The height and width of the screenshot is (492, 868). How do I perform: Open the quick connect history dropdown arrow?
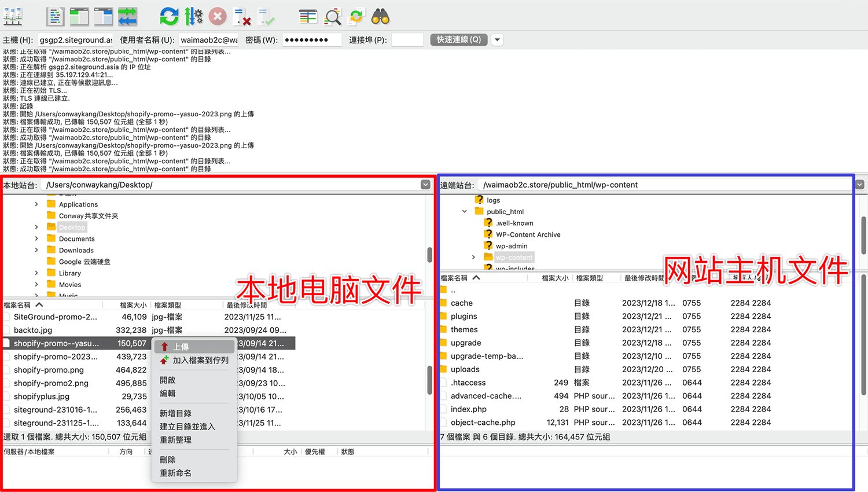[497, 40]
